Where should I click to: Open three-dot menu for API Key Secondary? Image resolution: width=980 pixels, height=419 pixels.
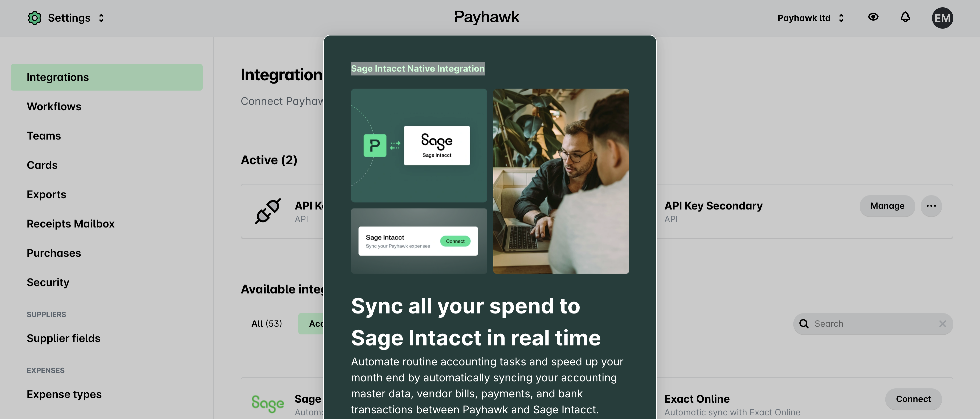pos(931,206)
